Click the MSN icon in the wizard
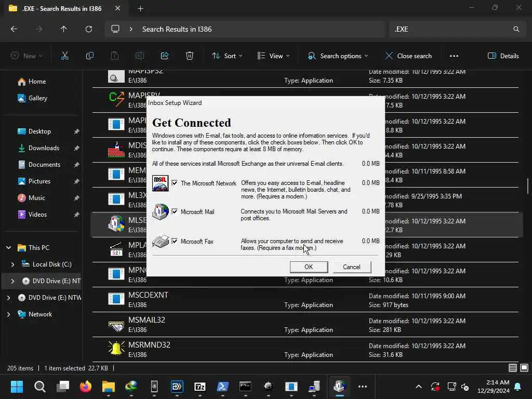532x399 pixels. tap(160, 183)
